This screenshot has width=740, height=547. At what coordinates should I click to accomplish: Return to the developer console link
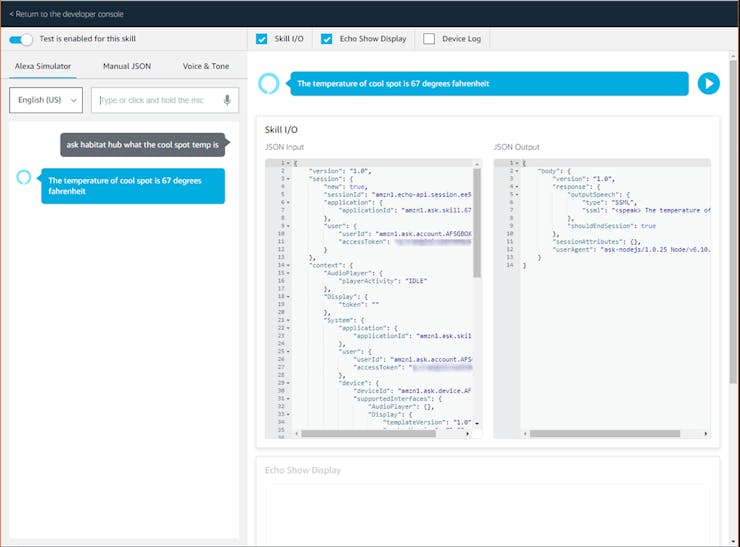pyautogui.click(x=67, y=14)
